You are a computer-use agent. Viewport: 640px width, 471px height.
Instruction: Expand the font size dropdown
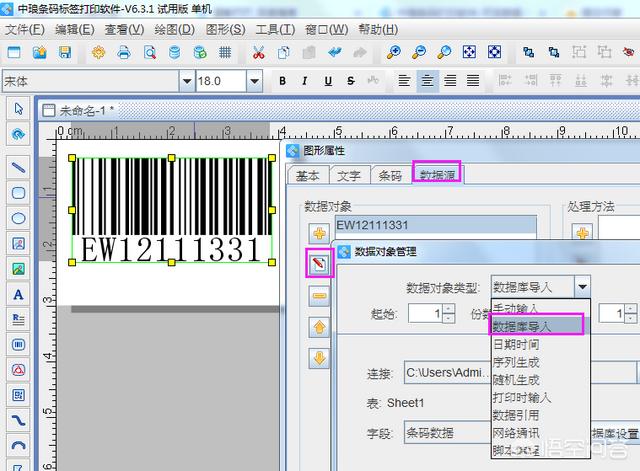pyautogui.click(x=254, y=81)
